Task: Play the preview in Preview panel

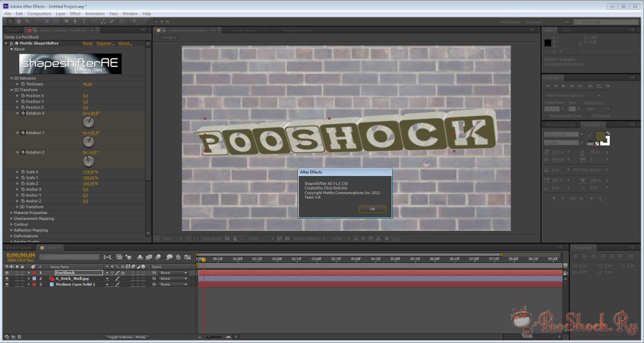Action: pyautogui.click(x=563, y=86)
